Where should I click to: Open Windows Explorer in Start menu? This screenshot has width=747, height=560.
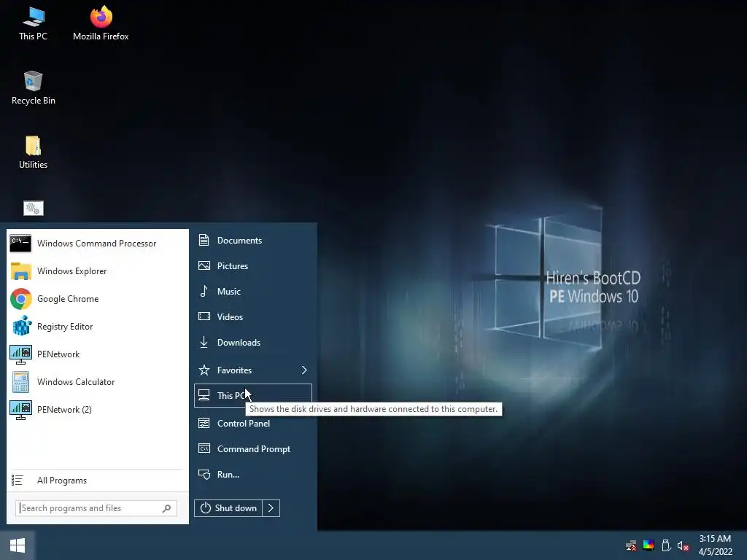tap(98, 271)
